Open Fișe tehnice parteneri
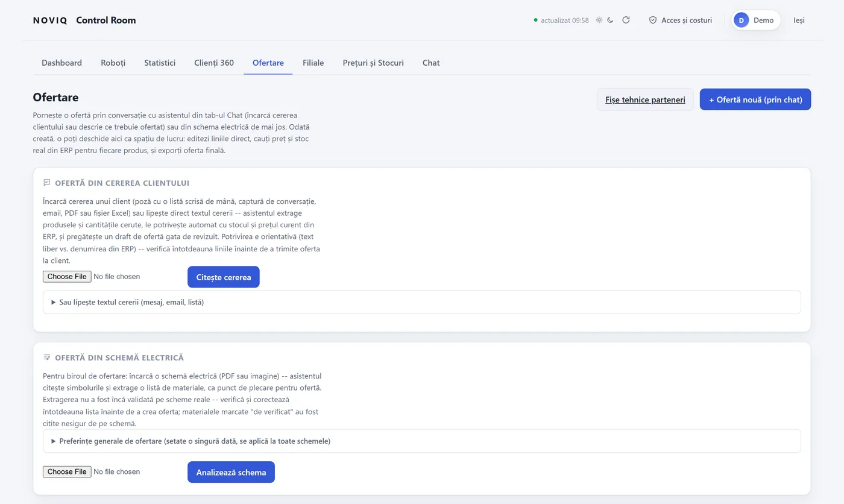 (645, 99)
